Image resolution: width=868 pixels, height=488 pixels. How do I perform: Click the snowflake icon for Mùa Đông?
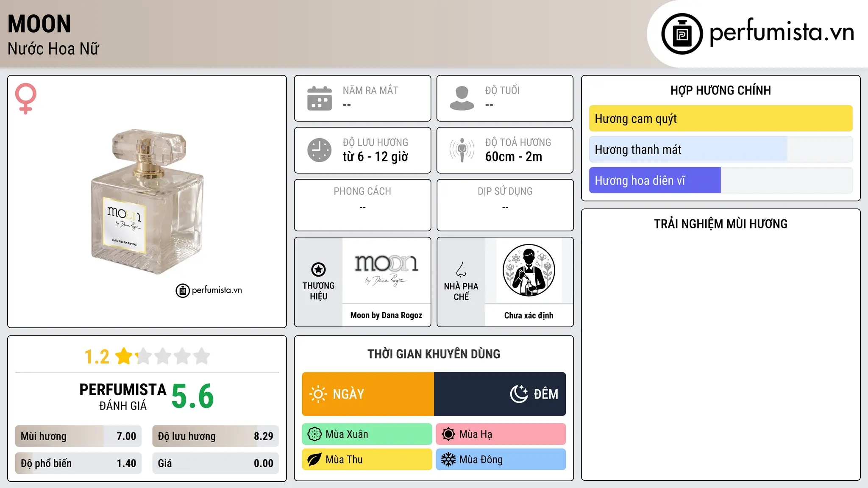point(448,460)
